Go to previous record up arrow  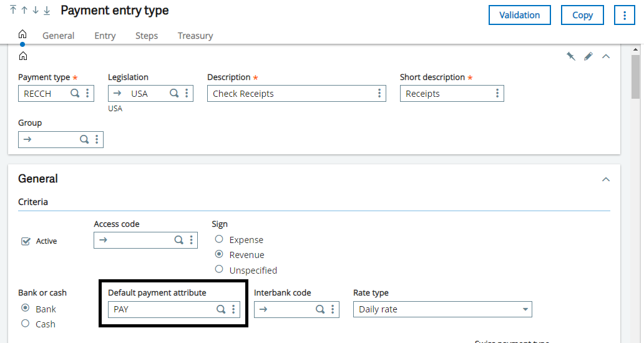24,10
